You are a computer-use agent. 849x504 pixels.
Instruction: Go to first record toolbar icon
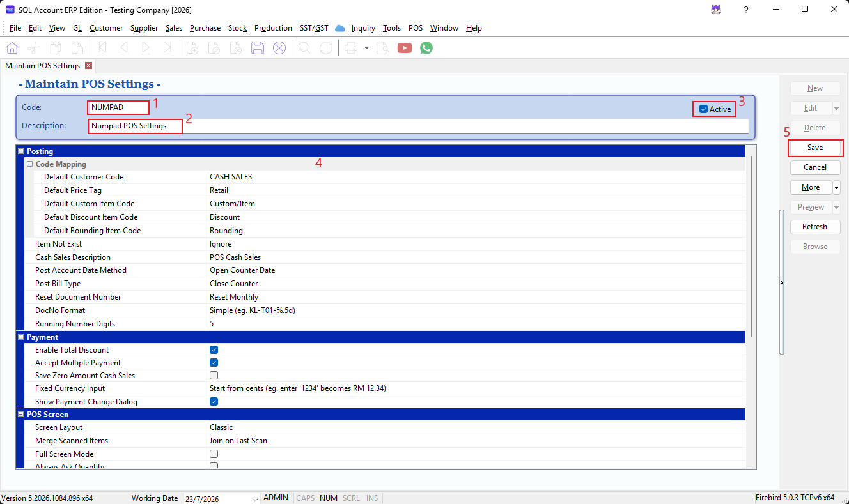(102, 48)
